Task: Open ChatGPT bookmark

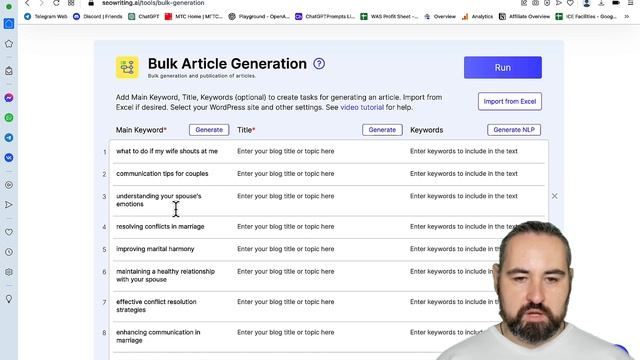Action: click(x=144, y=17)
